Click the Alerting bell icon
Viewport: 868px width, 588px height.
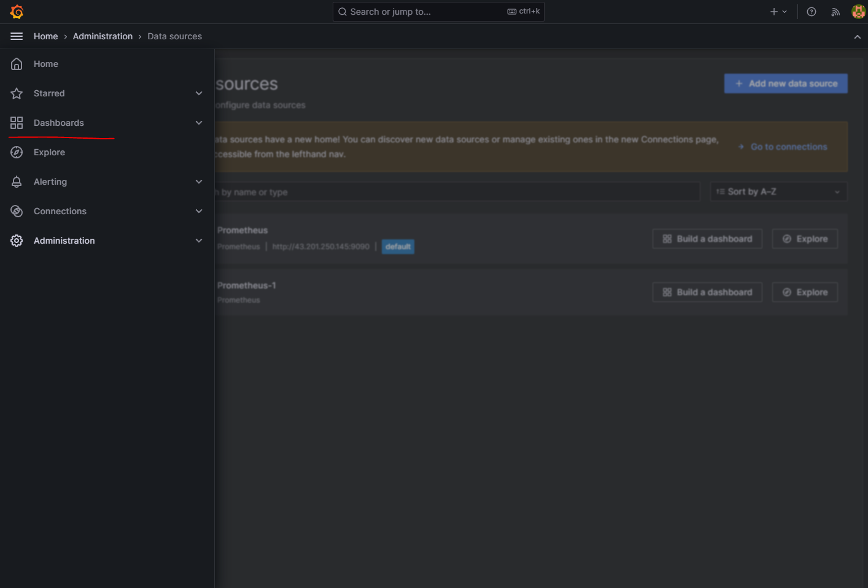click(x=17, y=182)
